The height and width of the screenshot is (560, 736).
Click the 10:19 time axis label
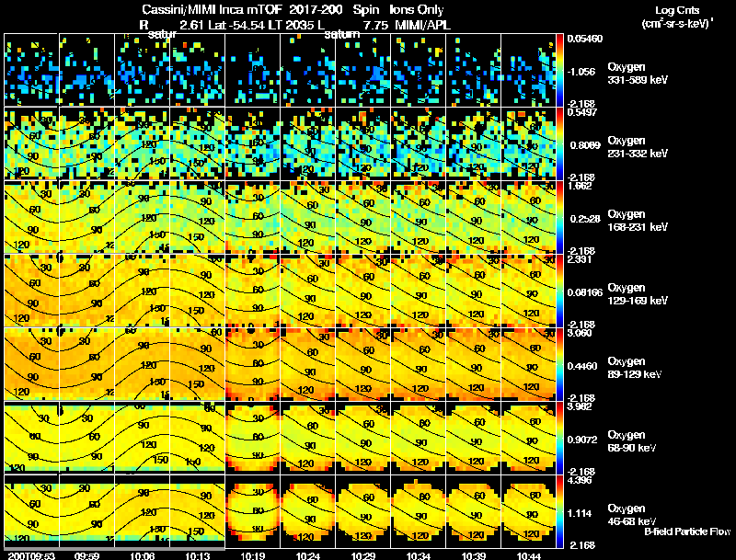[252, 555]
